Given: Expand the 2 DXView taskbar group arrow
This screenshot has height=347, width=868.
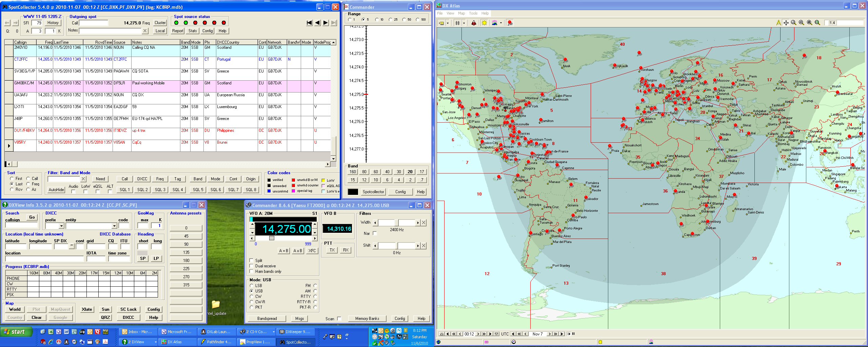Looking at the screenshot, I should tap(156, 342).
